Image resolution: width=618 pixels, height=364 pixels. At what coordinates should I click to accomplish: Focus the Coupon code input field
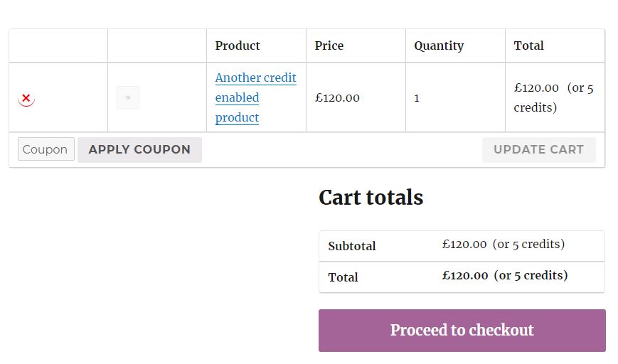click(x=46, y=149)
